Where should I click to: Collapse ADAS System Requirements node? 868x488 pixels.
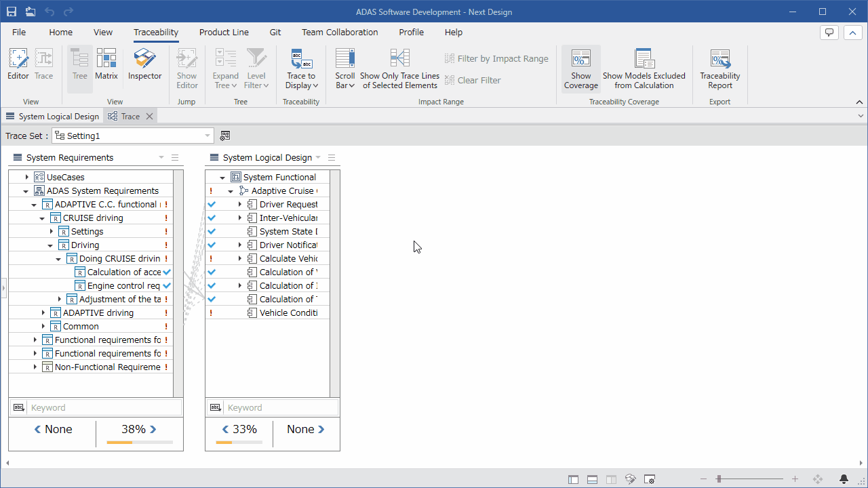point(26,191)
